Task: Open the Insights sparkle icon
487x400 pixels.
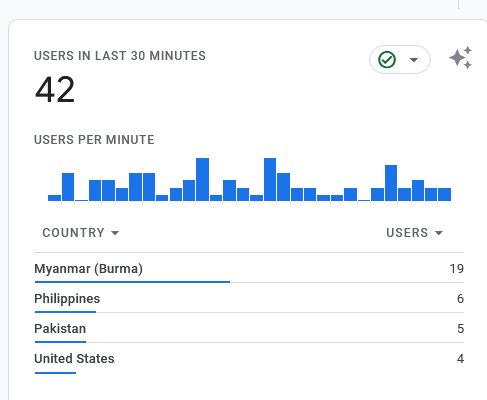Action: point(461,58)
